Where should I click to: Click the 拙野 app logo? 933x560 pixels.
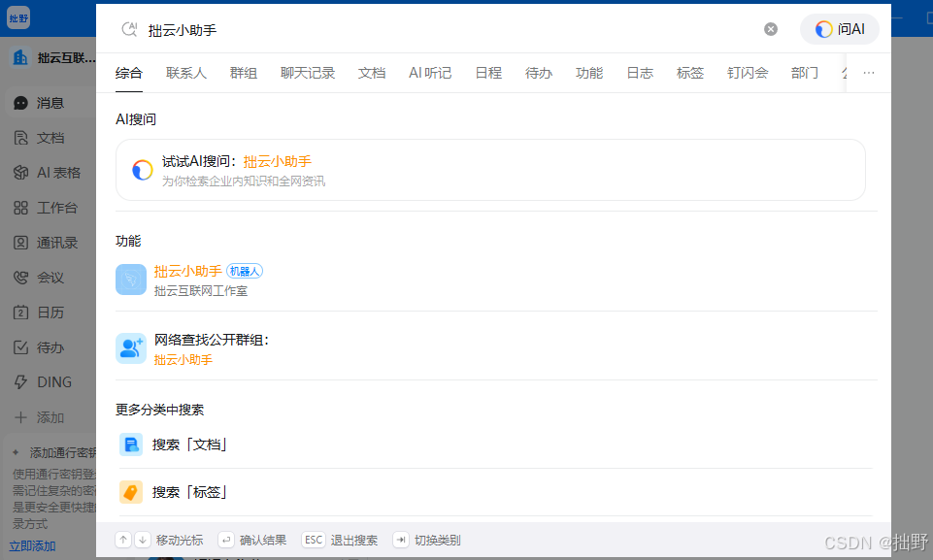click(18, 17)
